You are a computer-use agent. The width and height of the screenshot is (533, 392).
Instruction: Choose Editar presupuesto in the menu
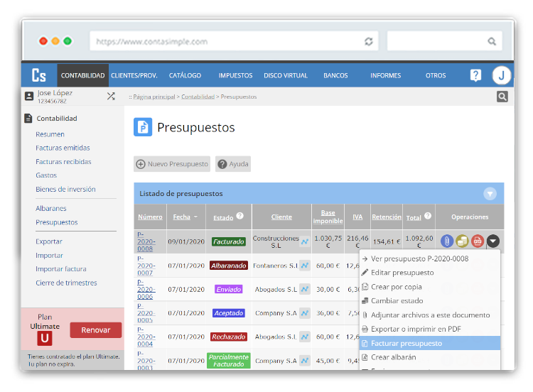click(x=402, y=273)
